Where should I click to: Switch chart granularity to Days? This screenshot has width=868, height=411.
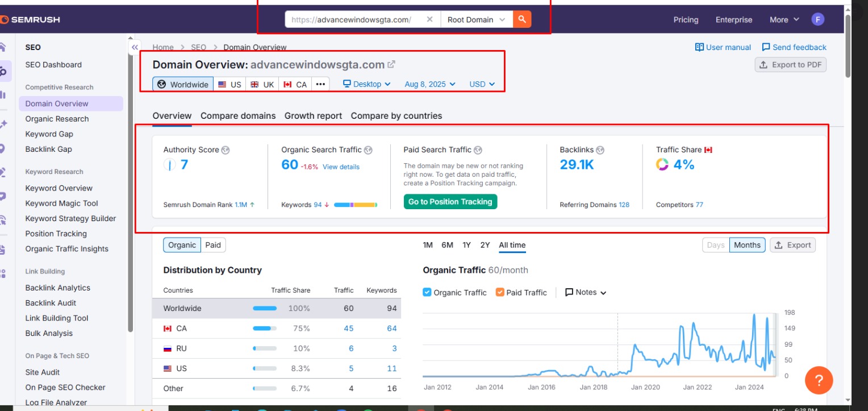click(716, 245)
